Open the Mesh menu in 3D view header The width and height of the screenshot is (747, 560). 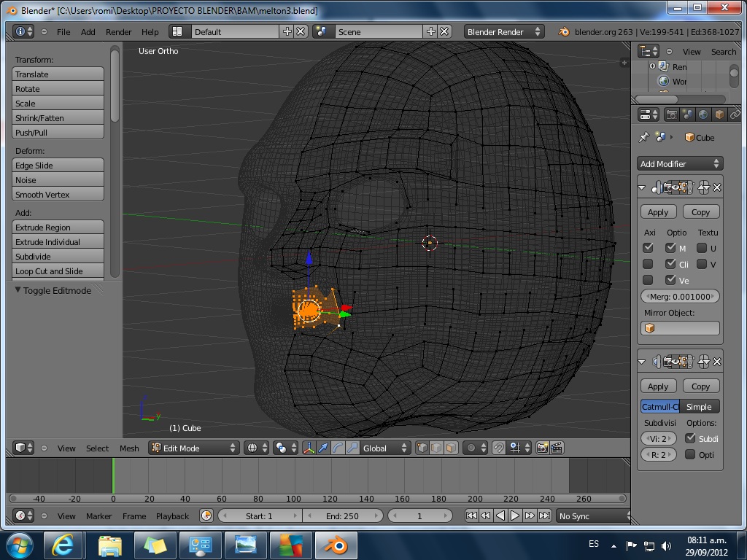(x=129, y=448)
